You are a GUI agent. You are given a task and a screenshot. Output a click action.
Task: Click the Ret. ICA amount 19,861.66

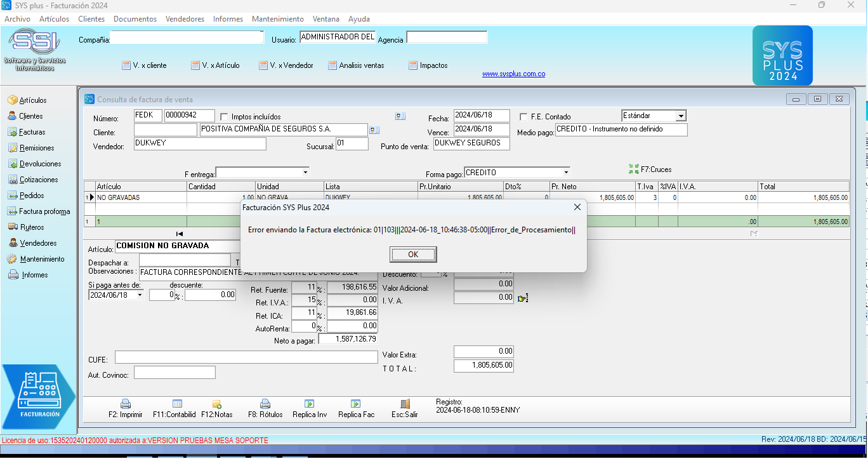pyautogui.click(x=352, y=312)
